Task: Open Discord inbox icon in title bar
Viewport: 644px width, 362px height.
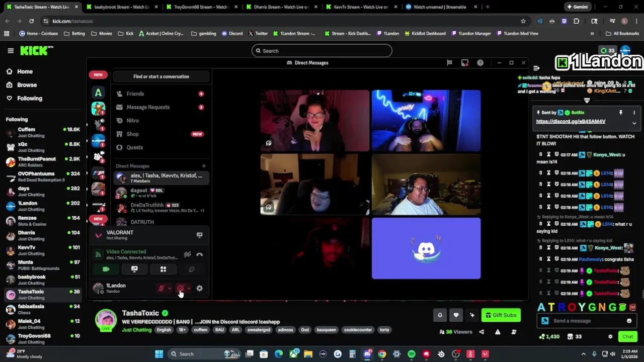Action: tap(465, 63)
